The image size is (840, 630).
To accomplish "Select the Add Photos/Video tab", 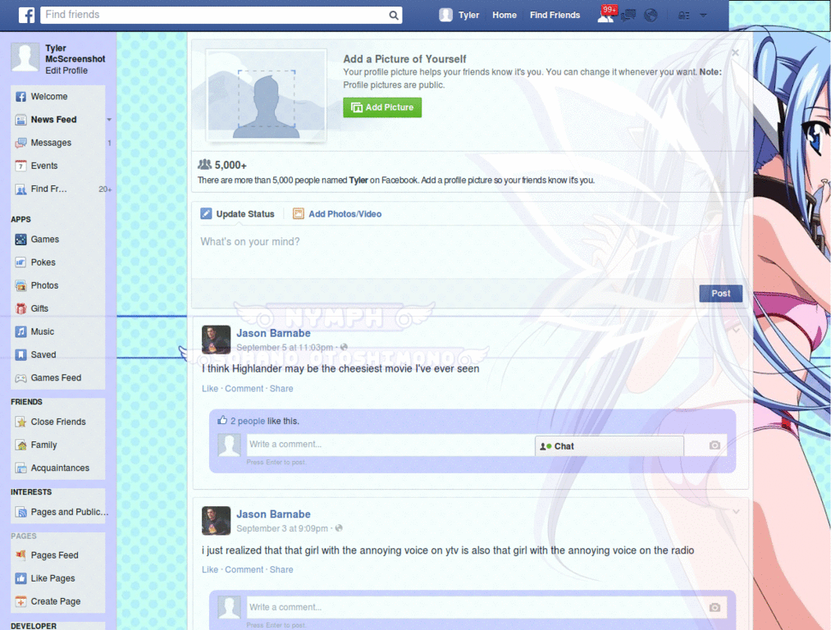I will (x=337, y=214).
